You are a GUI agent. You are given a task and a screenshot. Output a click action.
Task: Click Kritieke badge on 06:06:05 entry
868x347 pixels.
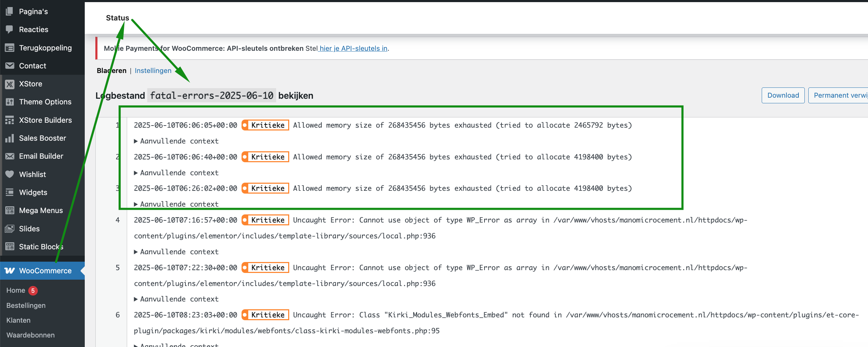click(x=265, y=125)
